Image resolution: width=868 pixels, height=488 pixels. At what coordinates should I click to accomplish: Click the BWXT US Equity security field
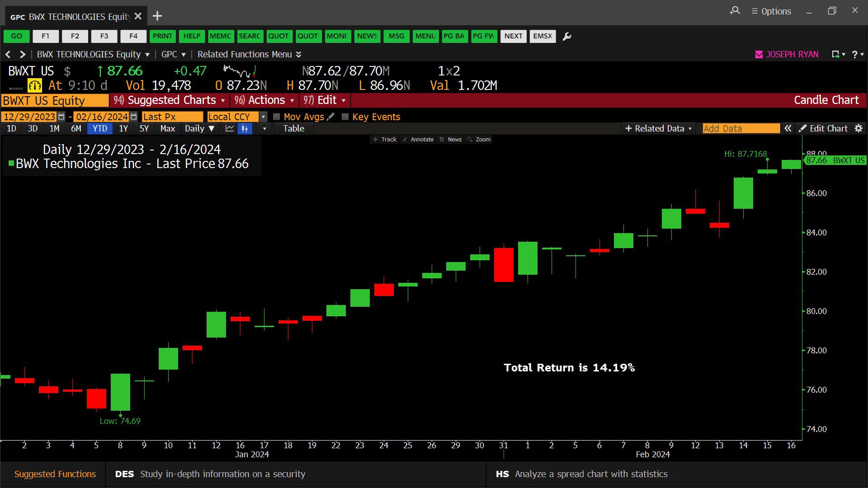(55, 100)
